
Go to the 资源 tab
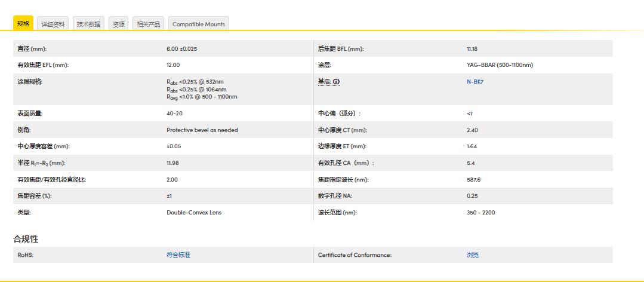[x=119, y=24]
